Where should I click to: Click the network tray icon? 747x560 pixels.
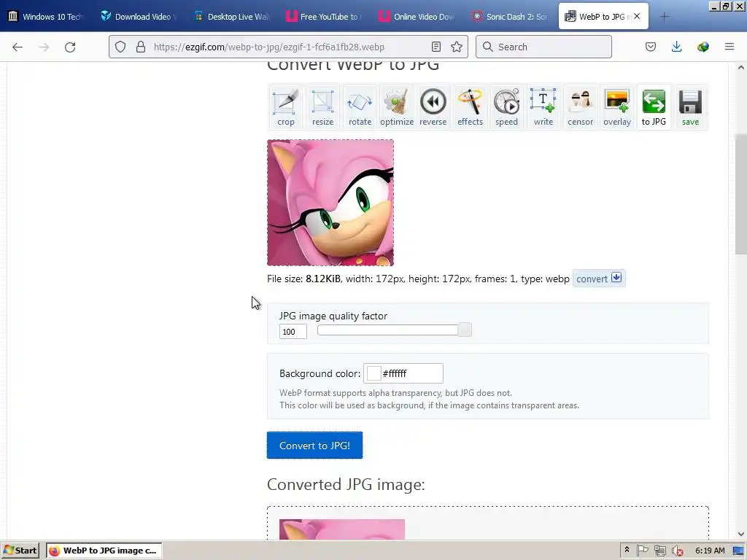coord(659,551)
